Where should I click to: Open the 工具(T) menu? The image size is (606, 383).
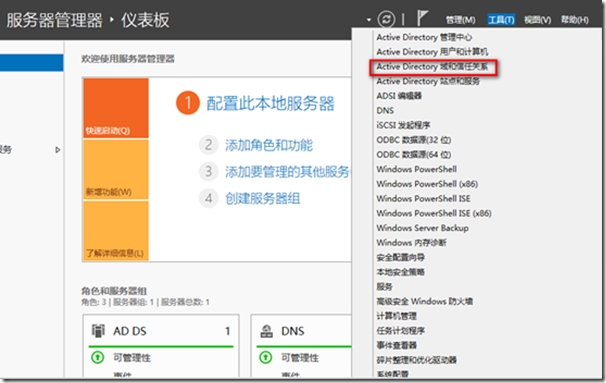501,20
